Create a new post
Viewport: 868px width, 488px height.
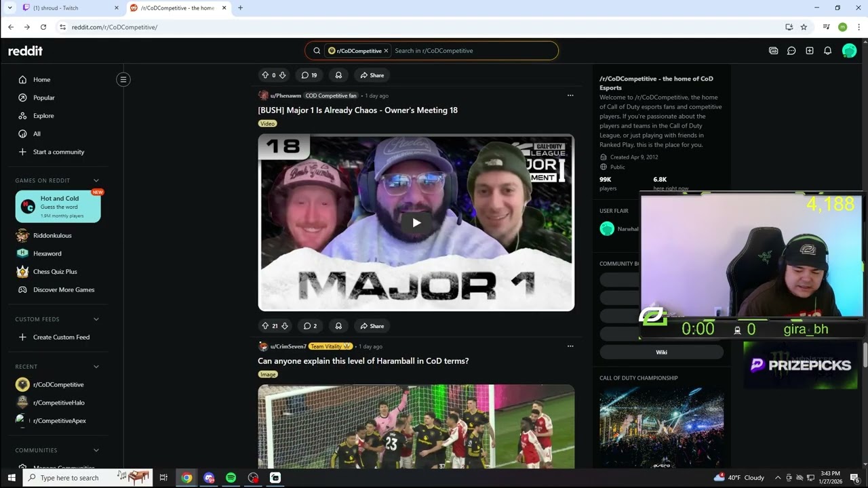click(x=810, y=51)
